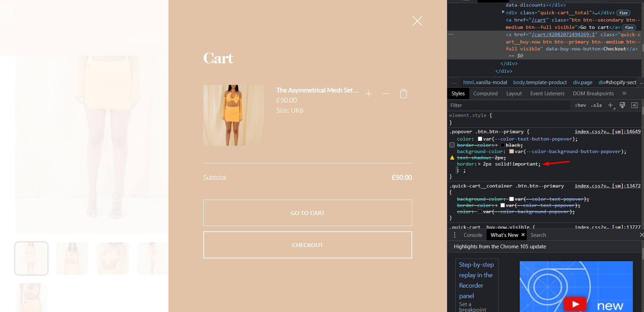Open the three-dot actions for the selected DOM node
This screenshot has width=644, height=312.
coord(451,34)
